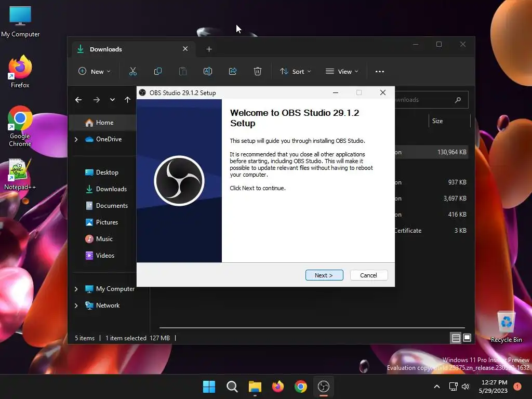
Task: Open the Recycle Bin on desktop
Action: pyautogui.click(x=506, y=327)
